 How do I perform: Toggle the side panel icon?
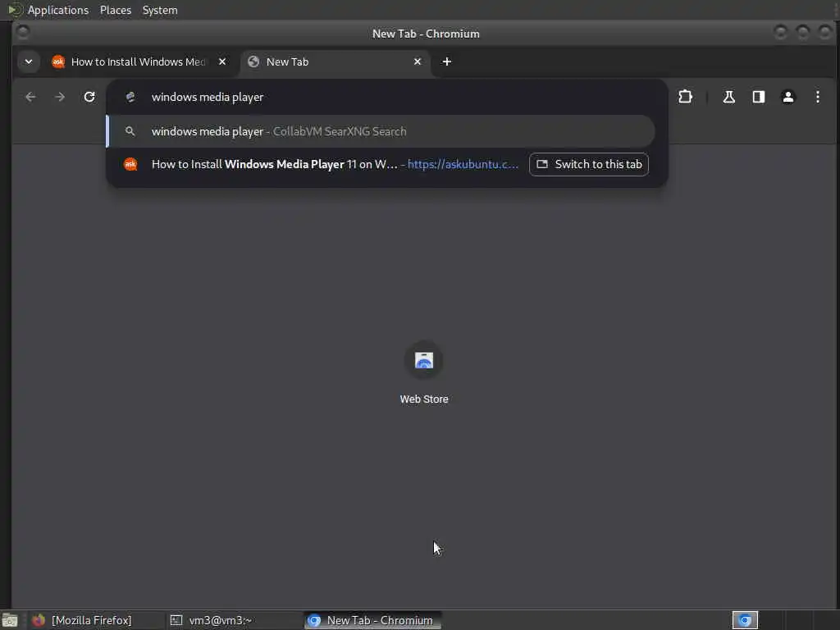point(758,97)
